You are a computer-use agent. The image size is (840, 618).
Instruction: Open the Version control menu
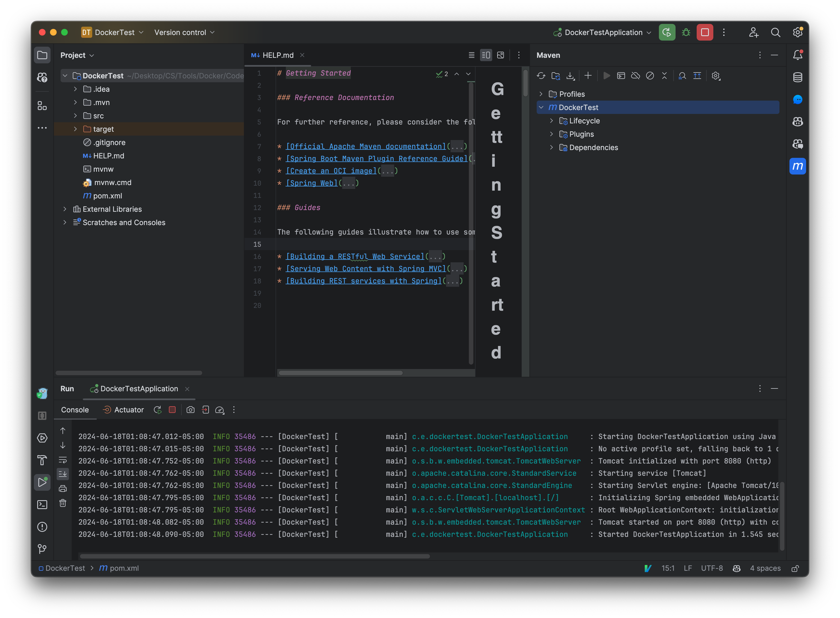click(x=184, y=33)
